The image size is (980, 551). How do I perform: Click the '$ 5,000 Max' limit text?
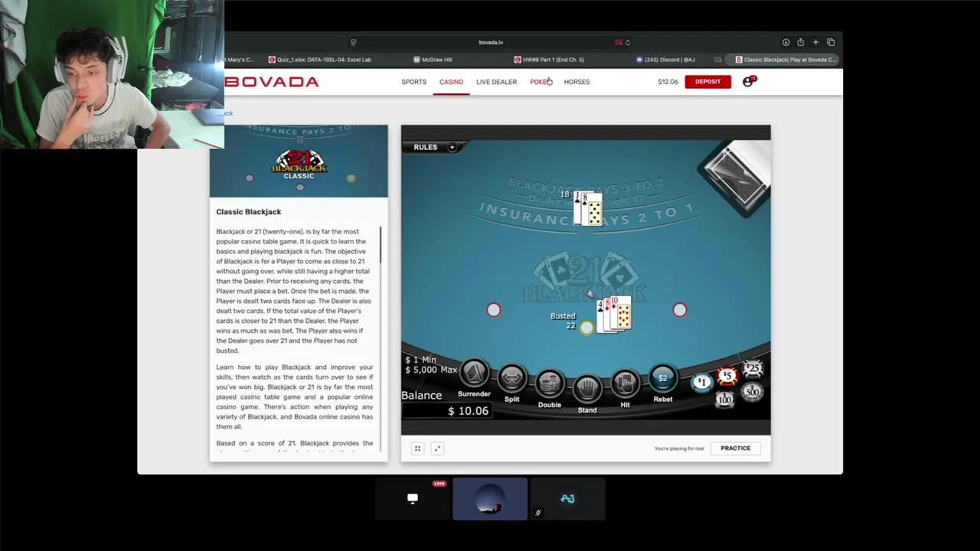coord(431,370)
